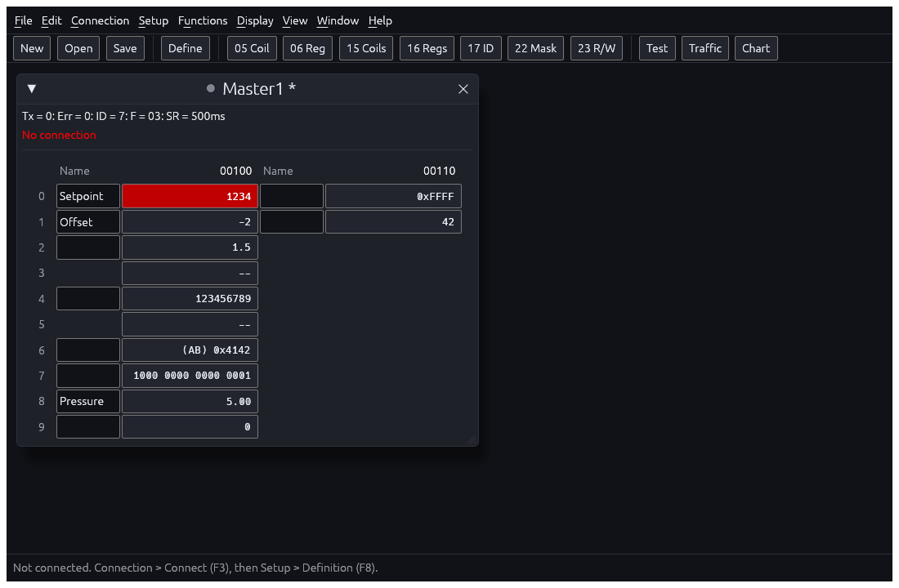Viewport: 899px width, 588px height.
Task: Select the -2 value cell
Action: (x=190, y=222)
